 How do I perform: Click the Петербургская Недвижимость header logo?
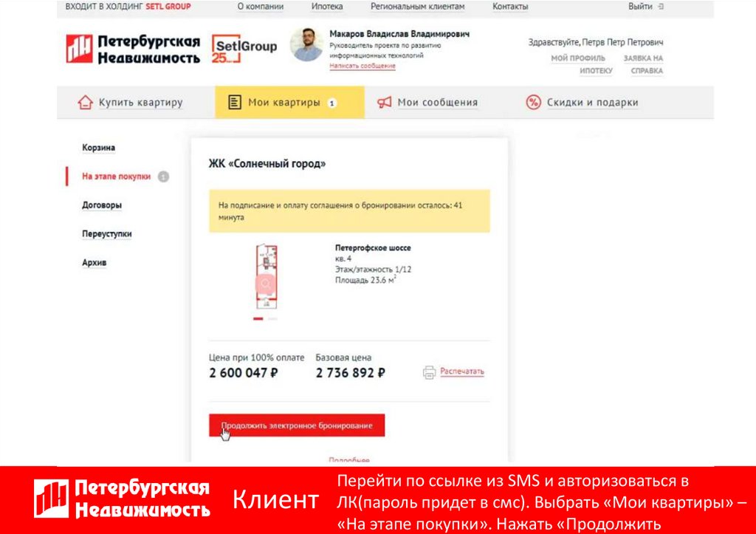[x=133, y=49]
